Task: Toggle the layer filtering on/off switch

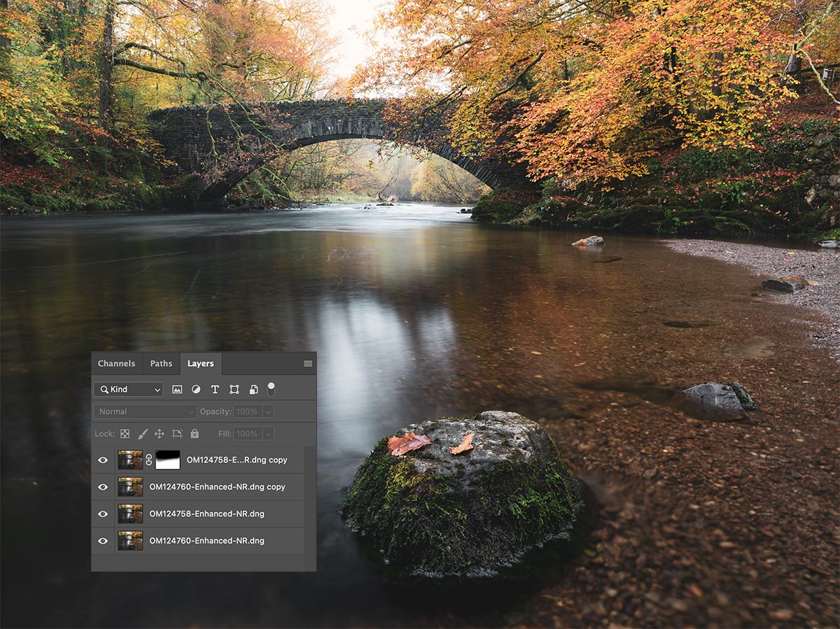Action: [x=271, y=389]
